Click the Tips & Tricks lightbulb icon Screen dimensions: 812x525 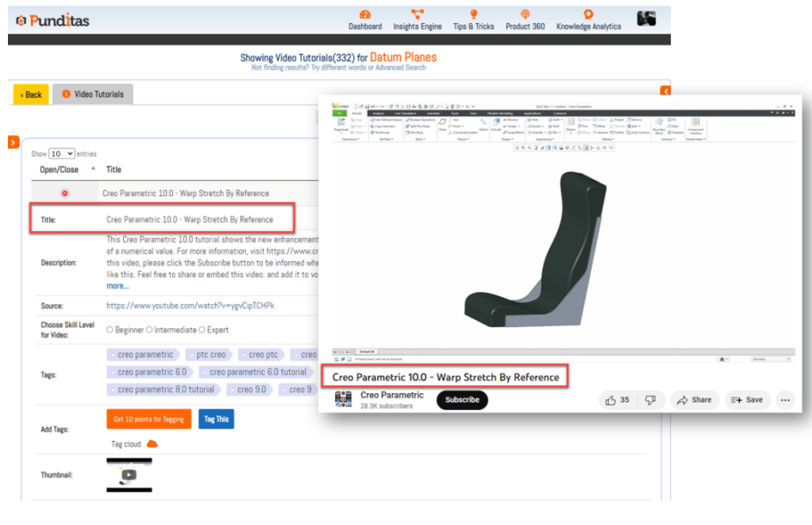[x=474, y=14]
